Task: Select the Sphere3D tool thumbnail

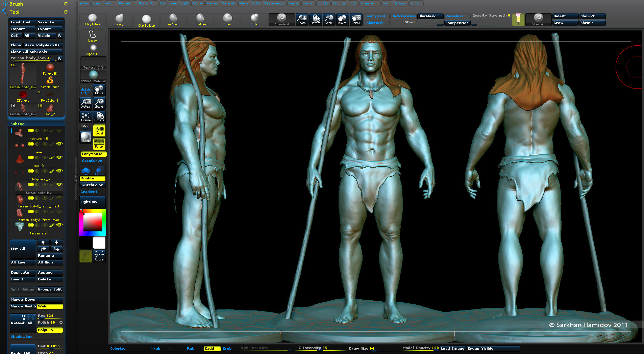Action: click(50, 69)
